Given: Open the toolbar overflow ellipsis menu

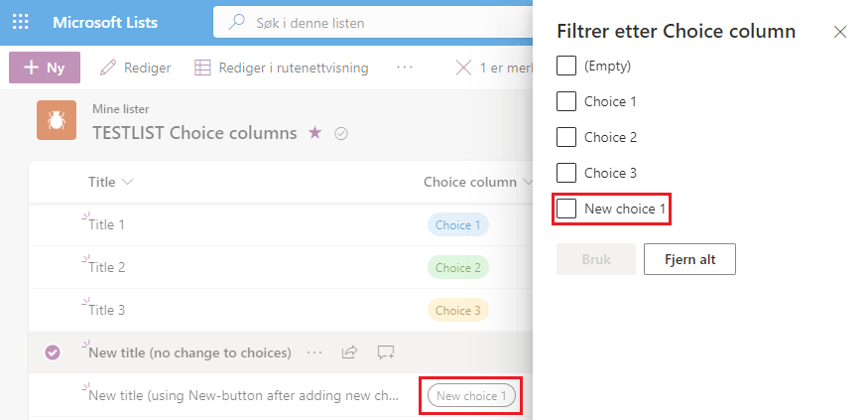Looking at the screenshot, I should [x=405, y=68].
